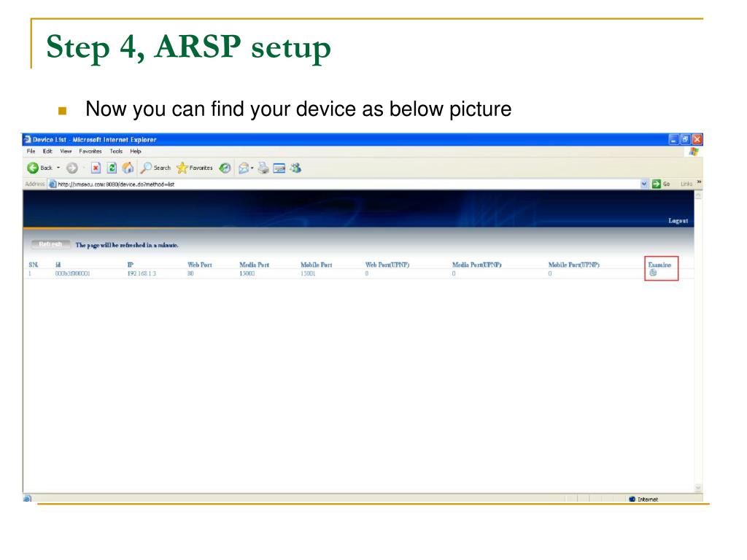Click the Refresh page toolbar icon
The width and height of the screenshot is (747, 560).
coord(112,168)
